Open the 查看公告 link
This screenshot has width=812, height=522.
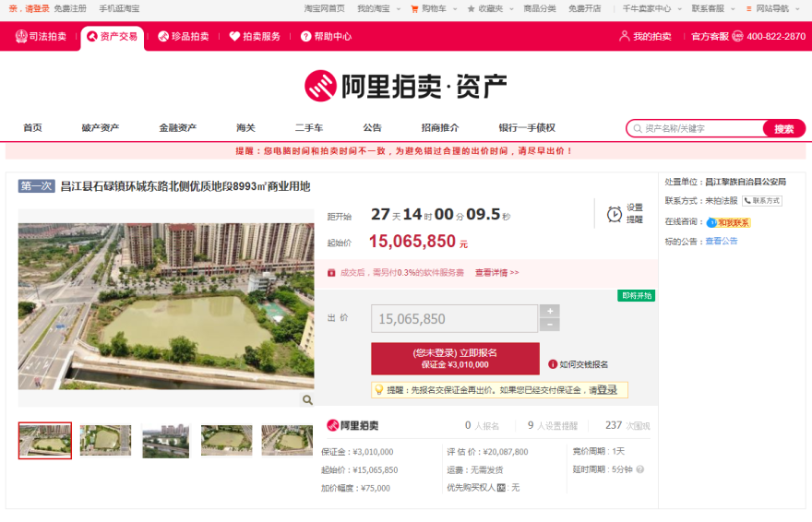(721, 241)
